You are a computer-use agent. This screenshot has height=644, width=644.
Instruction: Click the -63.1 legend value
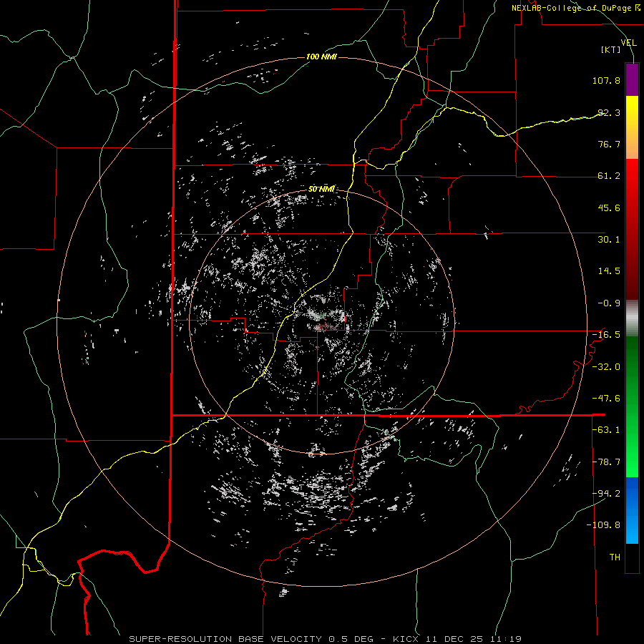[x=606, y=430]
